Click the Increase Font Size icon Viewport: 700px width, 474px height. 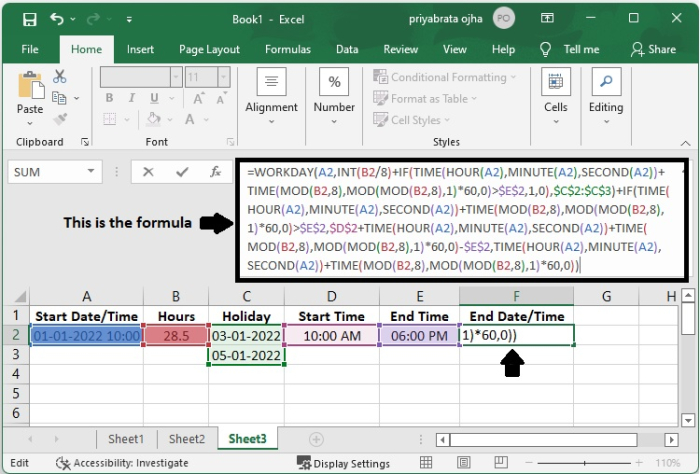coord(199,98)
